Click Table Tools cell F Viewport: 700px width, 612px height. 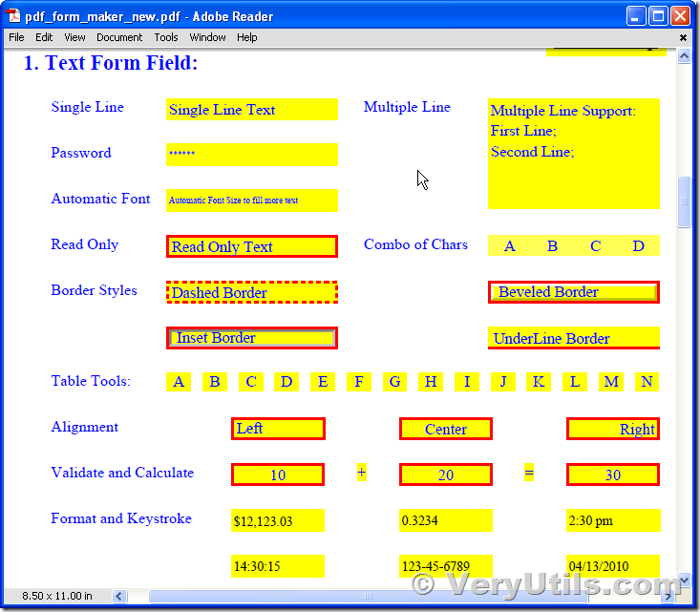tap(359, 382)
